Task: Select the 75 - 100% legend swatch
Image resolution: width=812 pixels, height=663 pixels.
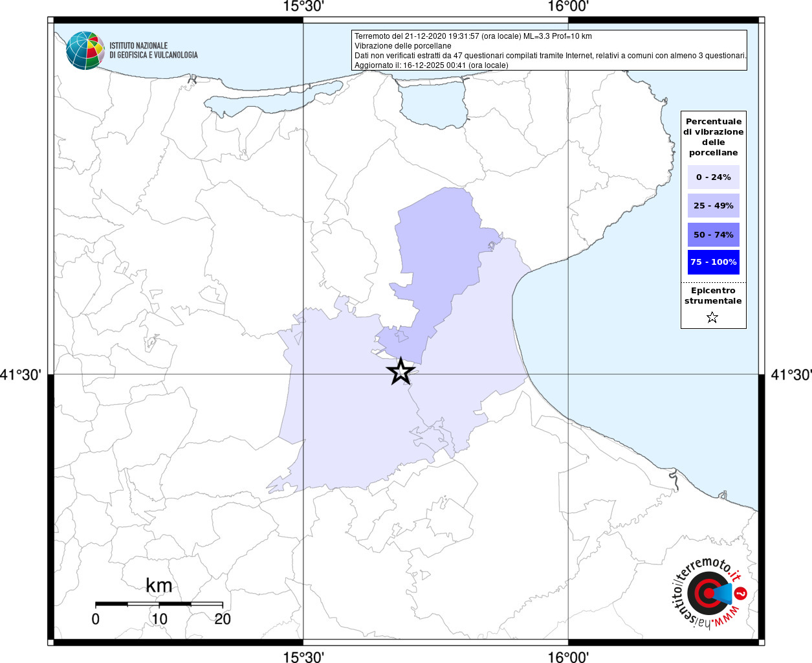Action: tap(713, 262)
